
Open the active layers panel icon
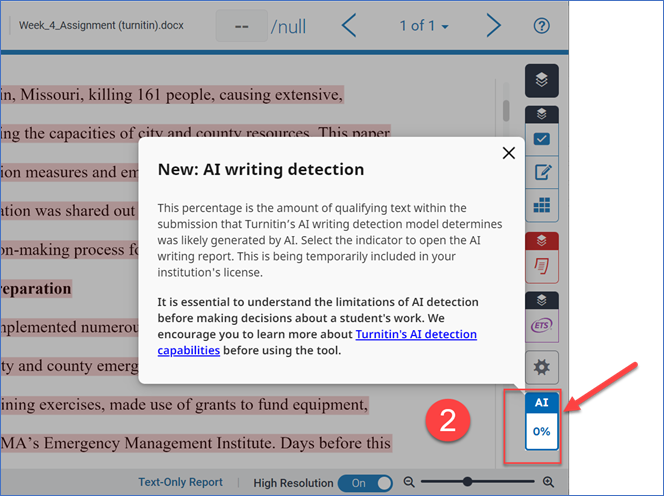542,80
